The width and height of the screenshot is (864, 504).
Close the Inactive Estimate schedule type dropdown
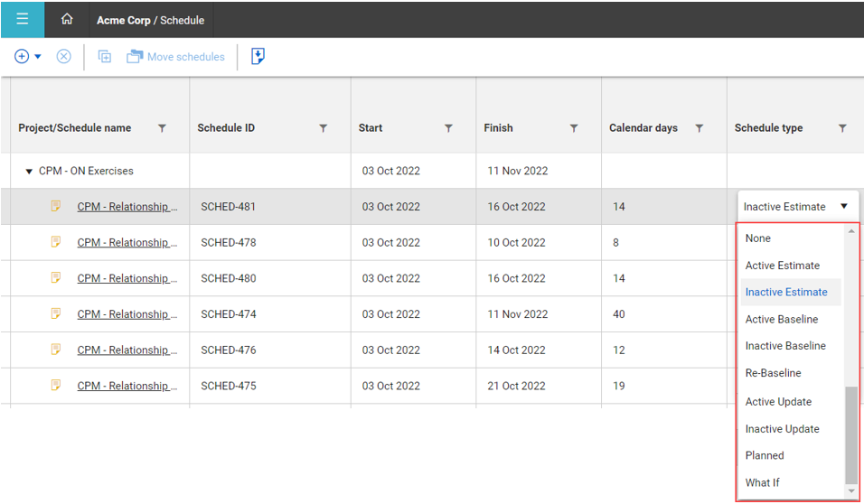coord(843,207)
